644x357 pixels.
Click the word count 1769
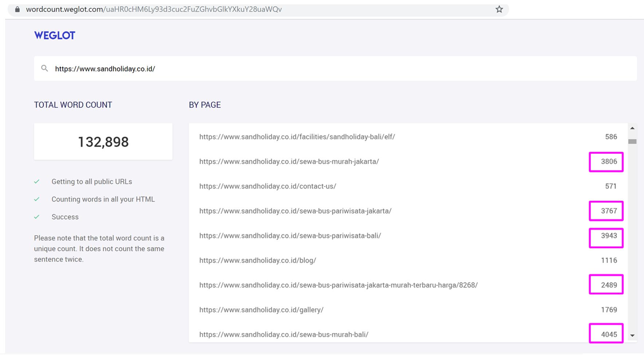(x=609, y=310)
